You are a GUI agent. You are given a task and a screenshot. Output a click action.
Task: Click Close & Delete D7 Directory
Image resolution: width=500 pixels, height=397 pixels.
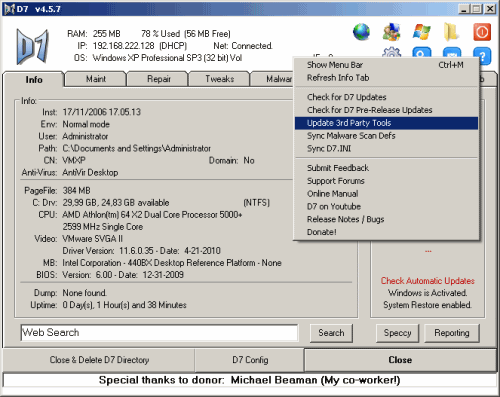(99, 360)
